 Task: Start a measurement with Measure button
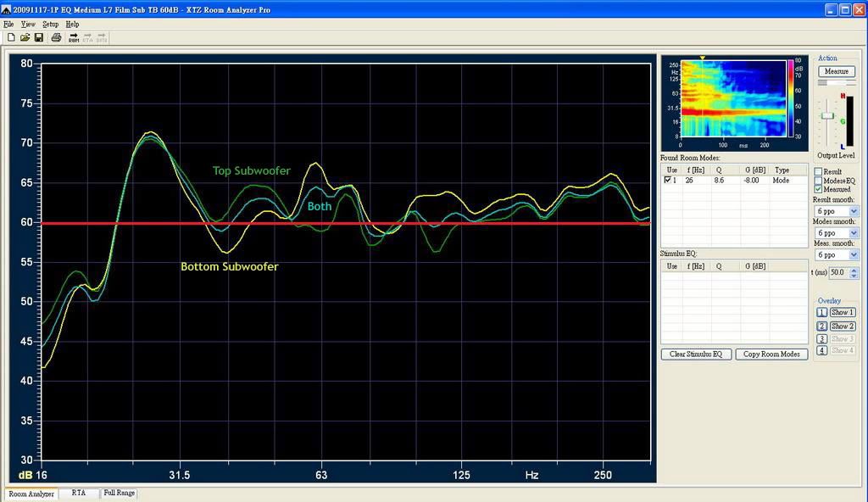tap(837, 71)
